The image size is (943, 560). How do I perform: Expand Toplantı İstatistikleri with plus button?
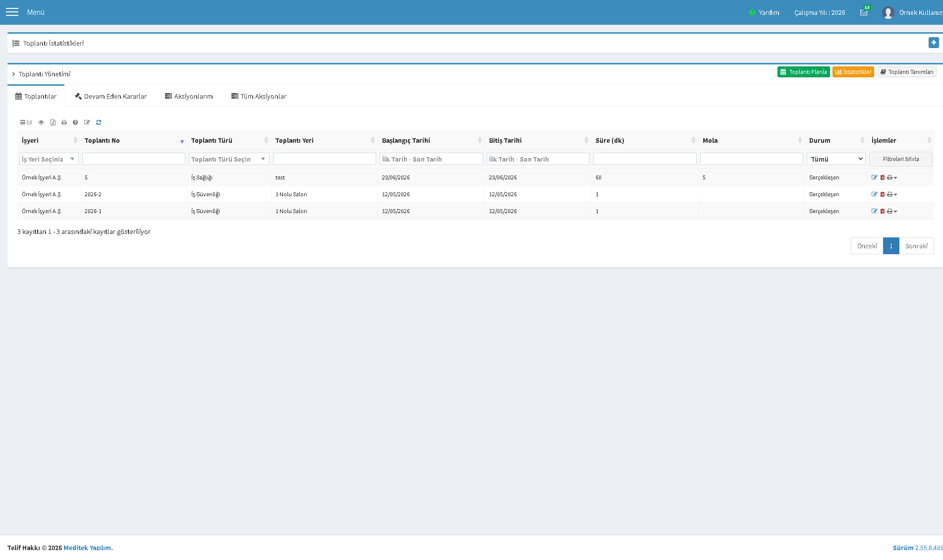tap(934, 43)
